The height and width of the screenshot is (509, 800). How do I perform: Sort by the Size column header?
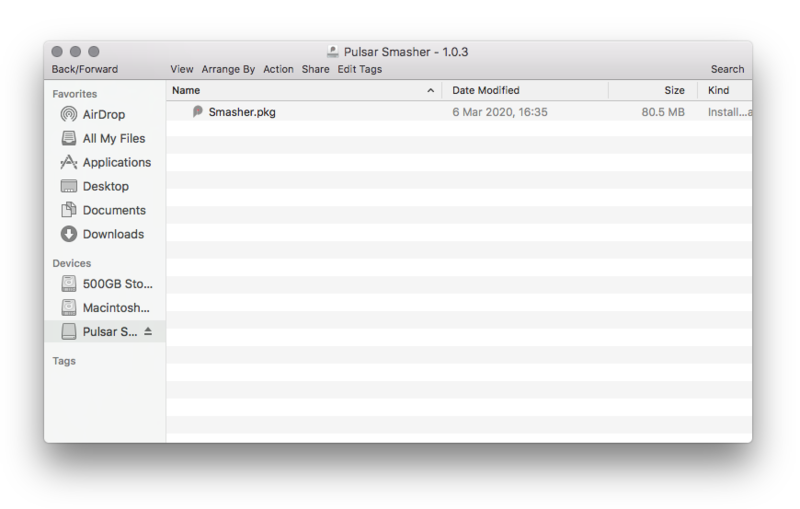[653, 90]
